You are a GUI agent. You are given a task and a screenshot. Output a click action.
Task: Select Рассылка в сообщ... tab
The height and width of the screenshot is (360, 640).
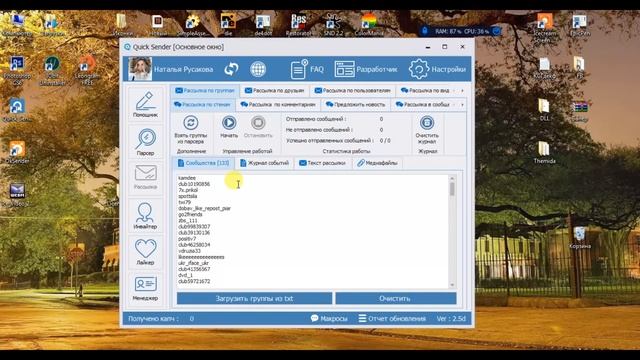click(422, 104)
